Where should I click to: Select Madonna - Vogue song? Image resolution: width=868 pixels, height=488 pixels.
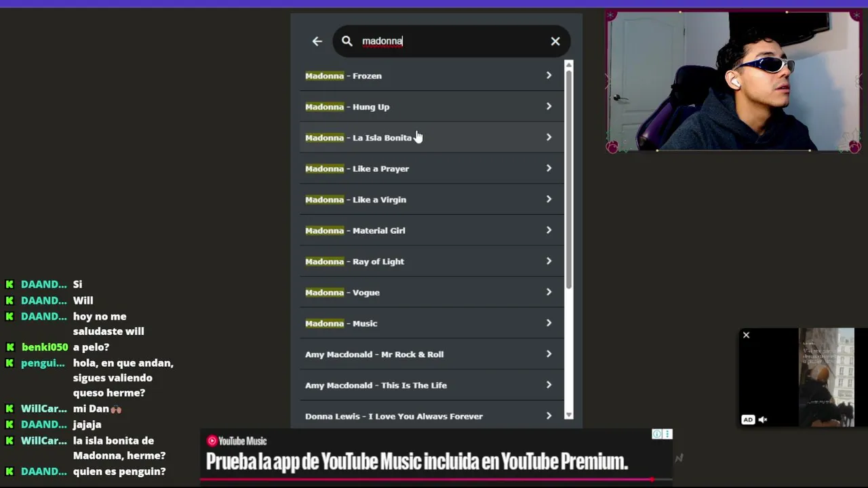pos(431,292)
